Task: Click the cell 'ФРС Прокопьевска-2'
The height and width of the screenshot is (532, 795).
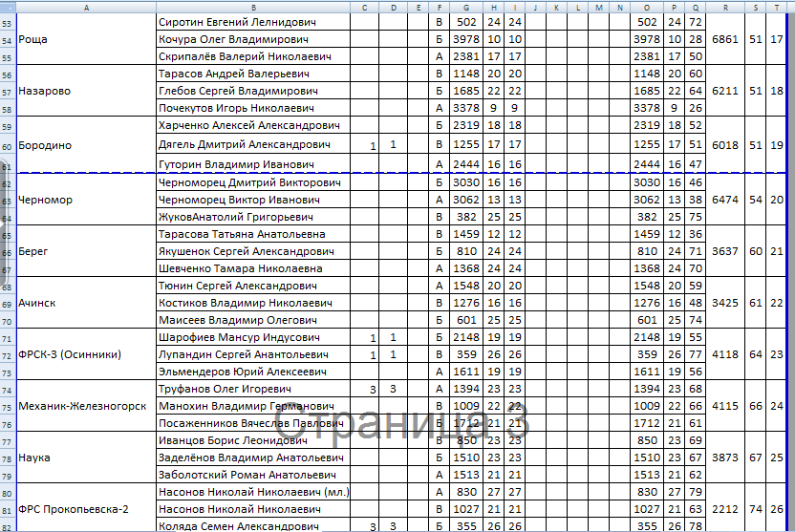Action: 87,508
